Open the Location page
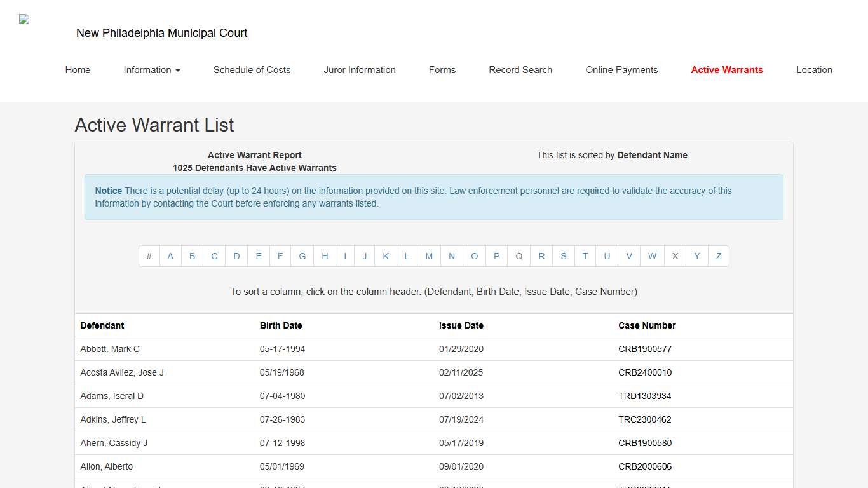Screen dimensions: 868x488 pyautogui.click(x=814, y=70)
